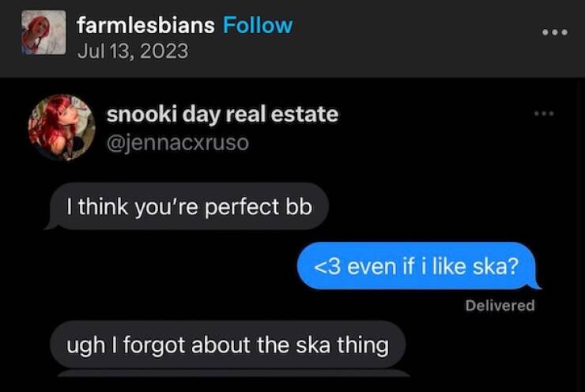Click the word "ska" in the grey reply bubble
The height and width of the screenshot is (392, 585).
(313, 345)
